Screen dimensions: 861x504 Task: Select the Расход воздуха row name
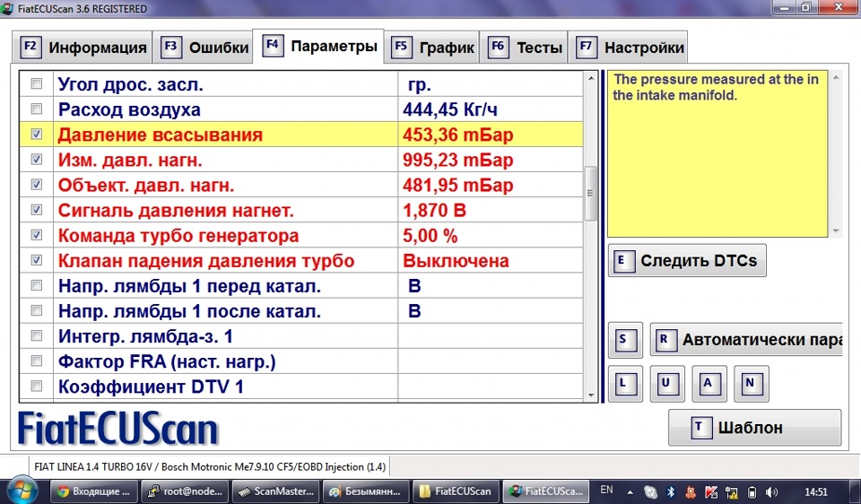(129, 109)
